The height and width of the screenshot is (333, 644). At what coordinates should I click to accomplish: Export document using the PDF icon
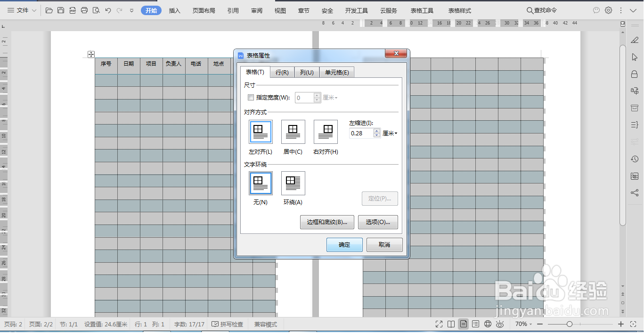click(73, 10)
